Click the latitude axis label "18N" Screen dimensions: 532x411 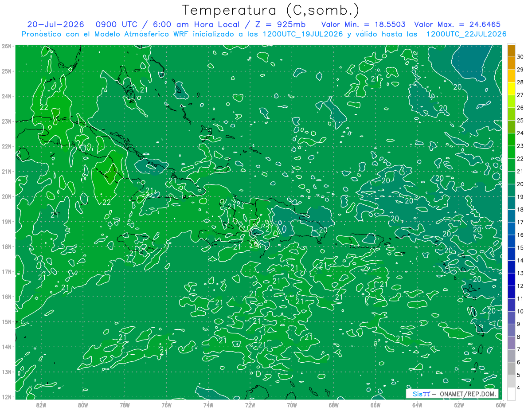tap(7, 247)
